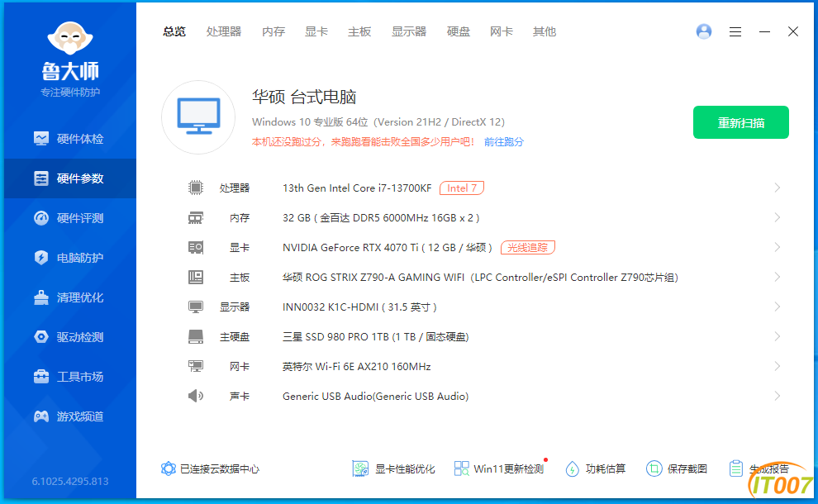This screenshot has height=504, width=818.
Task: Open the user account avatar
Action: (x=704, y=32)
